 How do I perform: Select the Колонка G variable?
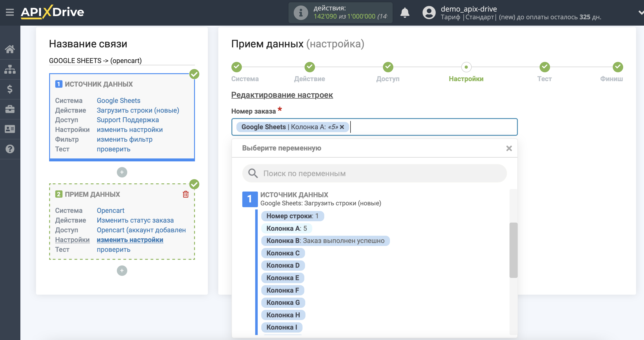283,302
